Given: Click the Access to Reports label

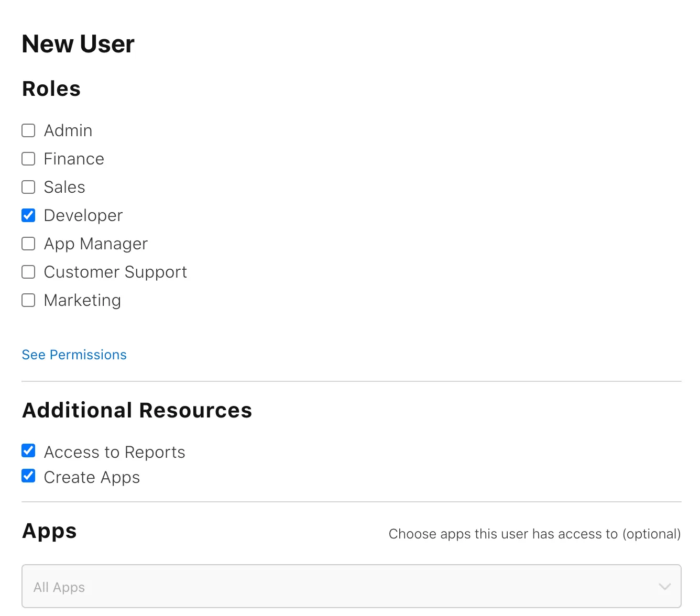Looking at the screenshot, I should (x=115, y=452).
